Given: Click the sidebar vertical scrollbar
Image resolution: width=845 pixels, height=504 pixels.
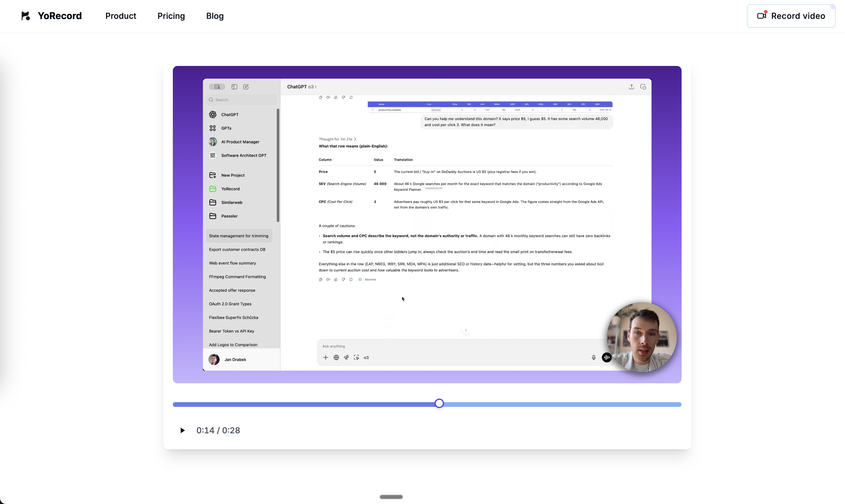Looking at the screenshot, I should [x=278, y=165].
